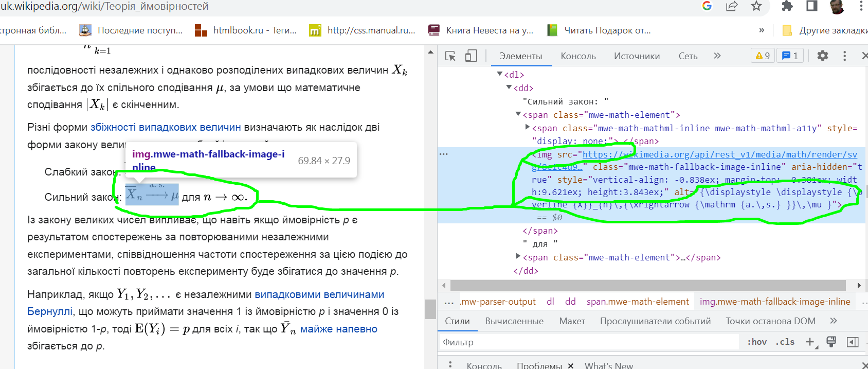Focus the Фильтр styles input field
This screenshot has height=369, width=868.
coord(586,342)
